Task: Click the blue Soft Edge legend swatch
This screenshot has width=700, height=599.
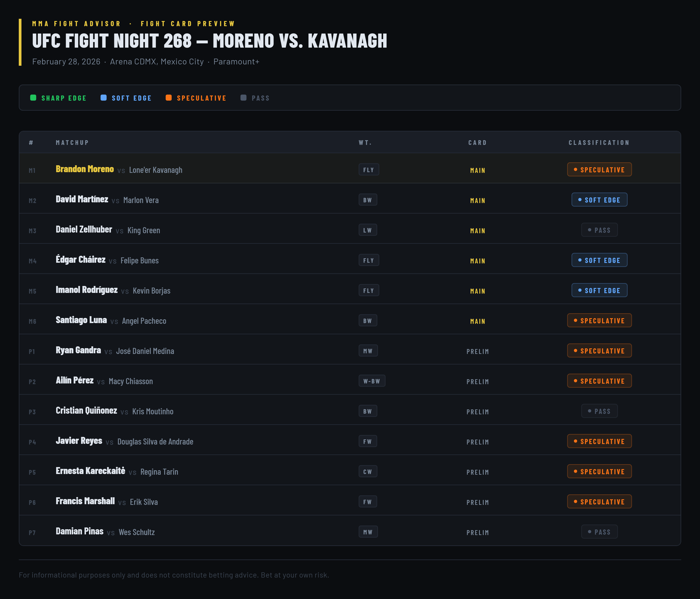Action: pyautogui.click(x=104, y=98)
